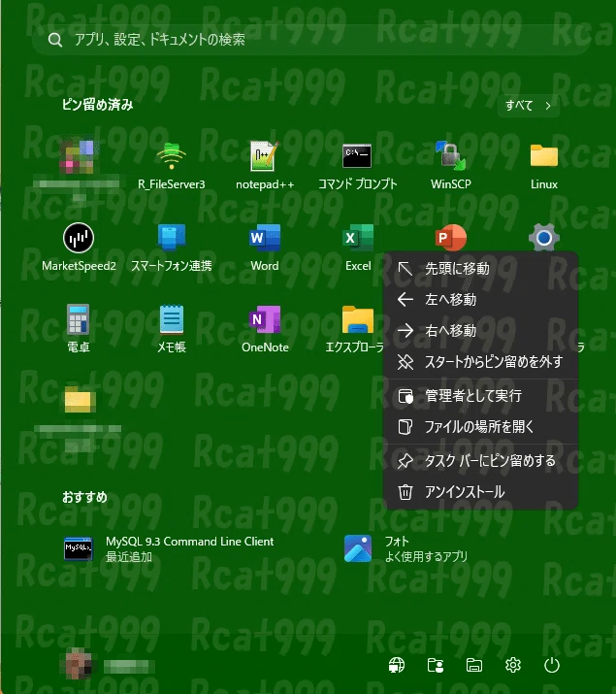Open コマンド プロンプト pinned app
Screen dimensions: 616x694
coord(357,166)
